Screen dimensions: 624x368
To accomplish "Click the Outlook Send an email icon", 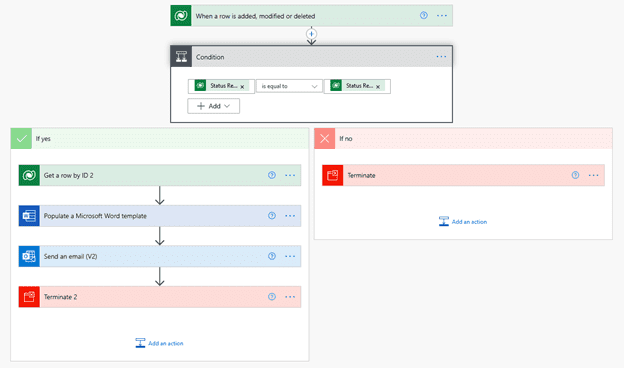I will tap(29, 256).
